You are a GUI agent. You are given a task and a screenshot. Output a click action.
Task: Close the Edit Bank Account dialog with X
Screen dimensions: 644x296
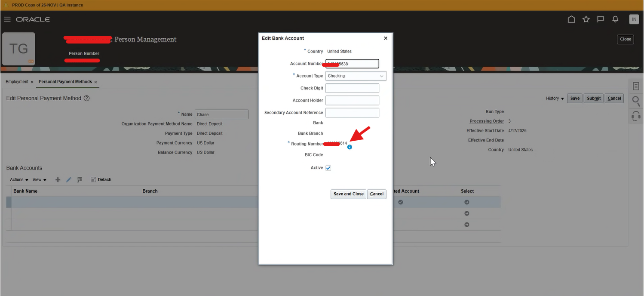(386, 38)
